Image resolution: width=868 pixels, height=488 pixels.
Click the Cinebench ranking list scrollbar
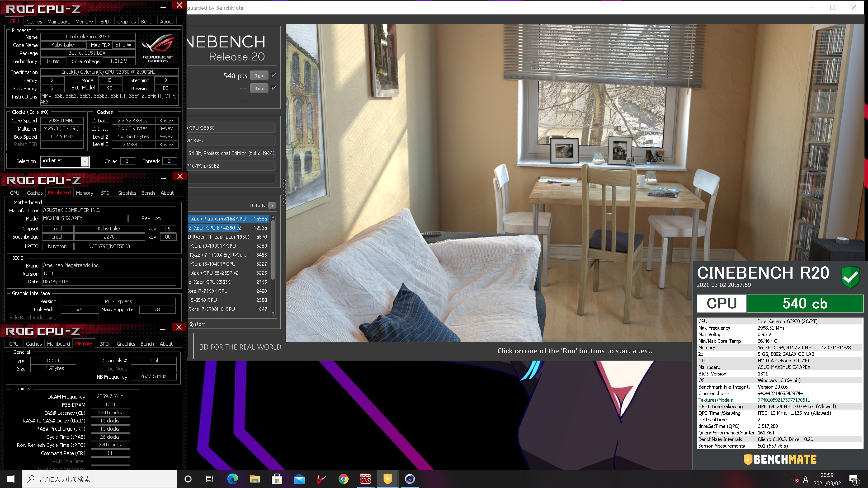click(273, 250)
